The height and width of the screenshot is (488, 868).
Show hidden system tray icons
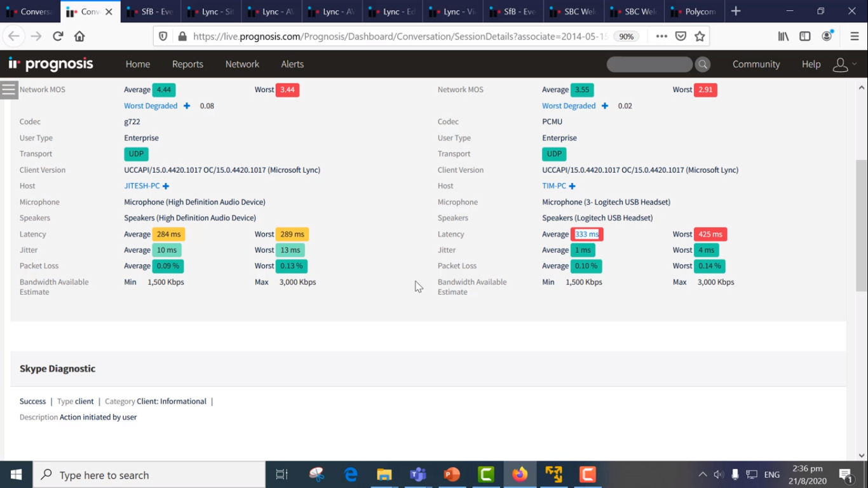click(702, 475)
